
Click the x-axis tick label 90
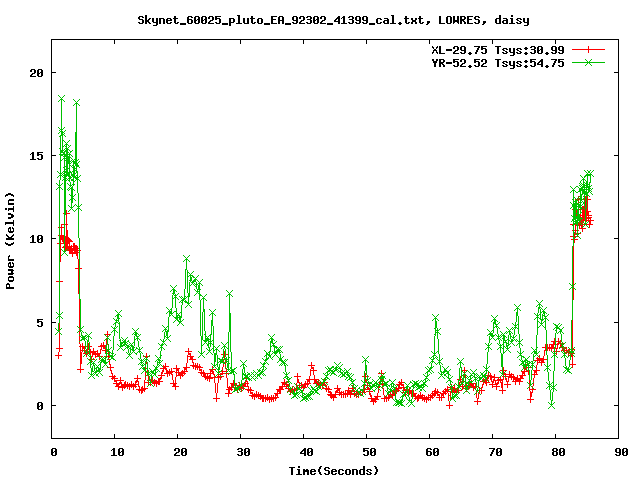[x=621, y=452]
